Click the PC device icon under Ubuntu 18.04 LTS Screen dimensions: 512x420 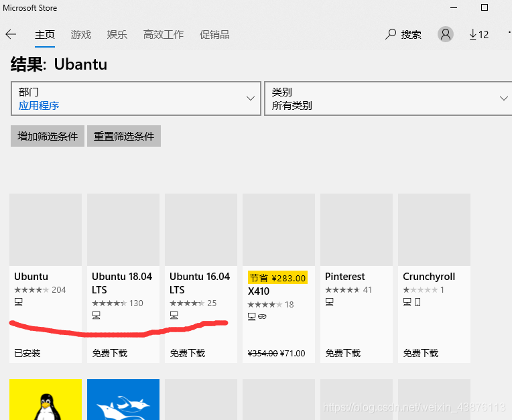point(97,316)
